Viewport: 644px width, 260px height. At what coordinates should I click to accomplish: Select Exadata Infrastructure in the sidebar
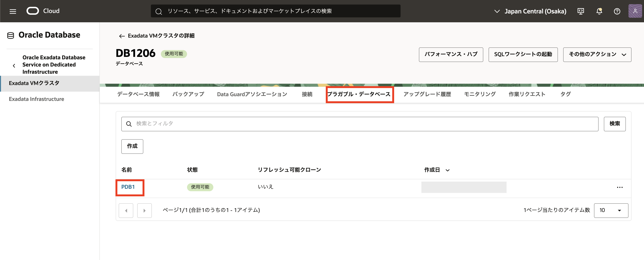click(37, 99)
